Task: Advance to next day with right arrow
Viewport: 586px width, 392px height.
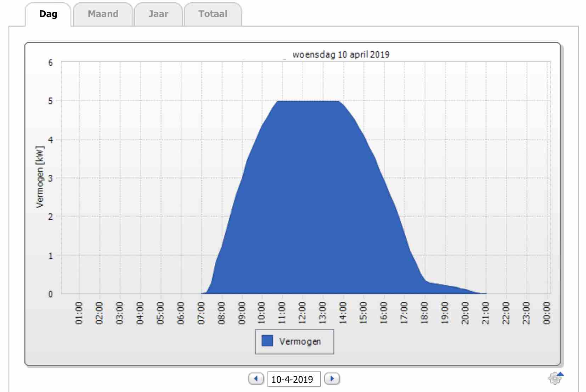Action: click(x=332, y=379)
